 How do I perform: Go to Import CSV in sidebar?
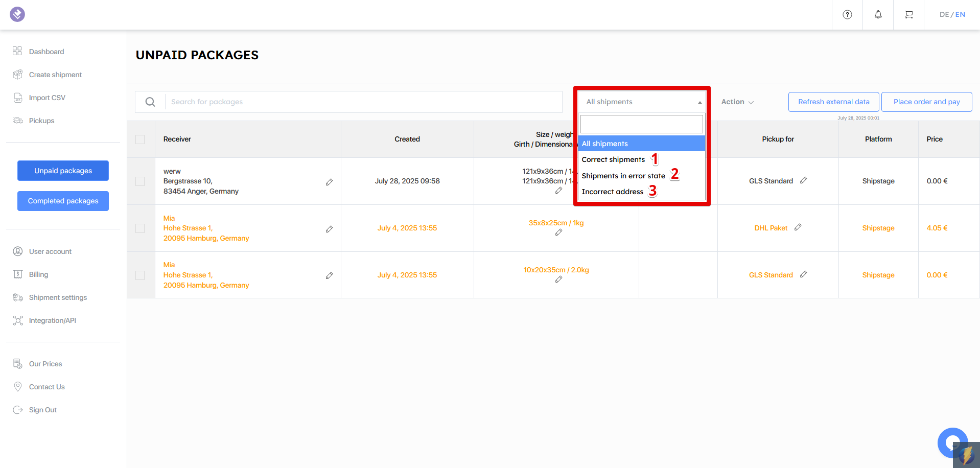coord(47,98)
